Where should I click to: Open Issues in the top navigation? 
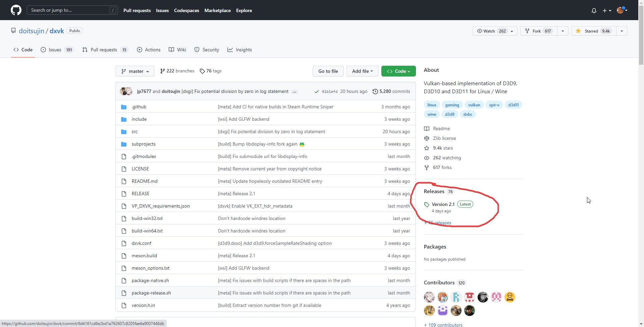162,10
